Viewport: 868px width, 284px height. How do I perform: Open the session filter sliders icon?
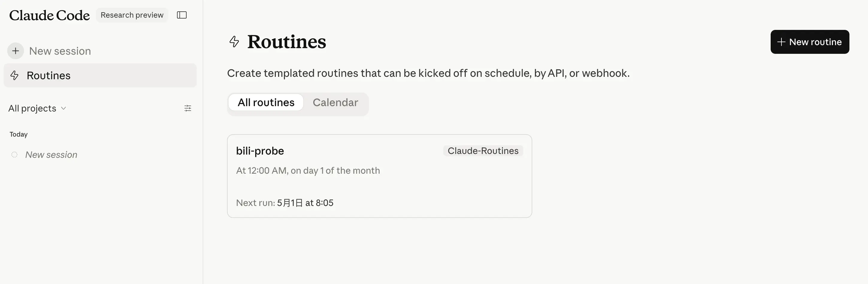click(188, 108)
